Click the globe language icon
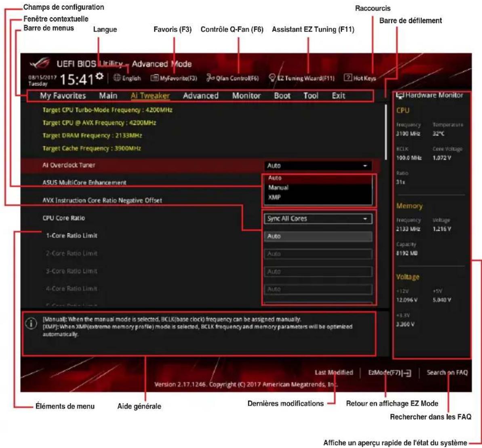Image resolution: width=482 pixels, height=448 pixels. click(117, 78)
